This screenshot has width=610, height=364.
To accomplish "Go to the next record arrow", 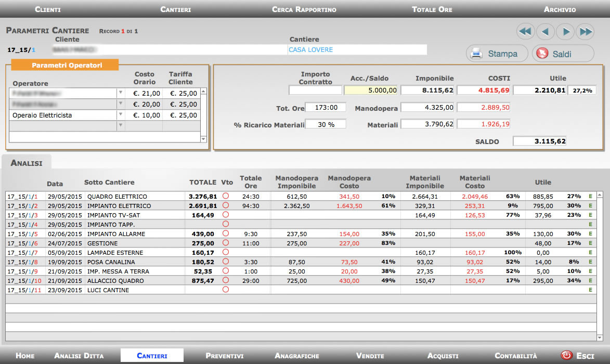I will click(x=565, y=32).
